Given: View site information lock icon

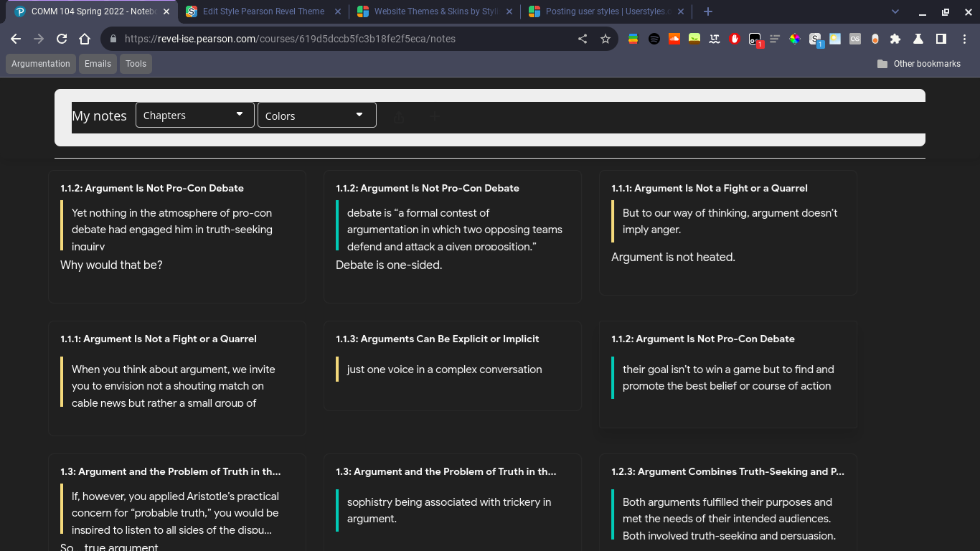Looking at the screenshot, I should pyautogui.click(x=113, y=39).
